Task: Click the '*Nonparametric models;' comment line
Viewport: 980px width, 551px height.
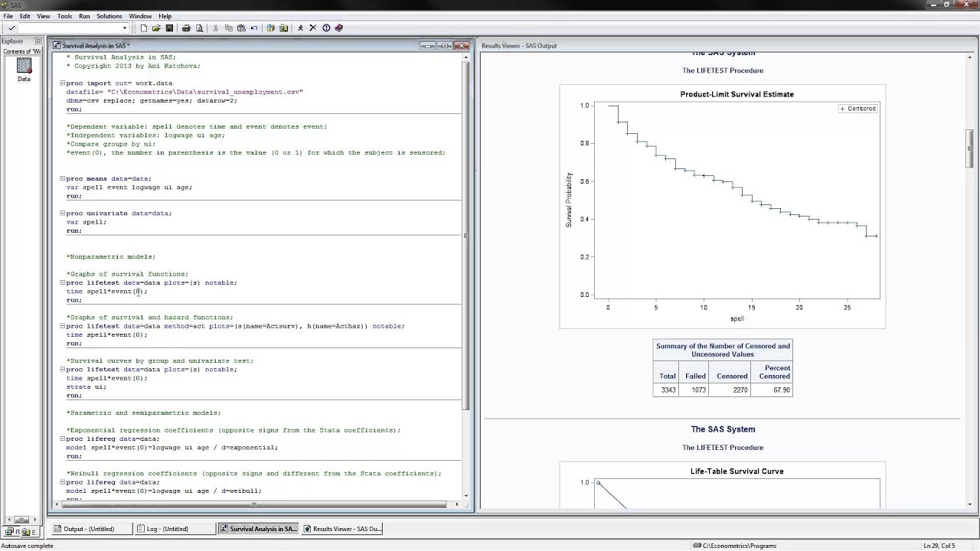Action: (111, 256)
